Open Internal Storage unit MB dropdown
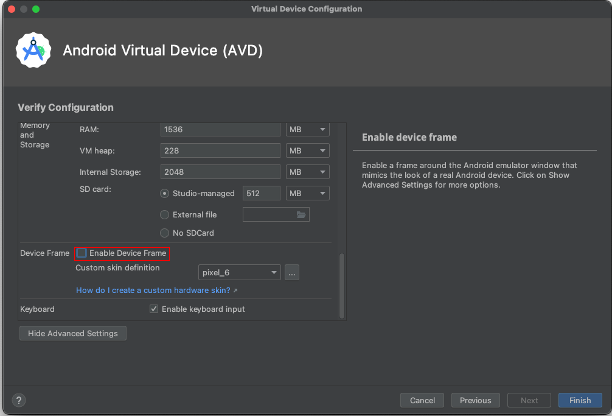The width and height of the screenshot is (612, 416). pyautogui.click(x=308, y=172)
